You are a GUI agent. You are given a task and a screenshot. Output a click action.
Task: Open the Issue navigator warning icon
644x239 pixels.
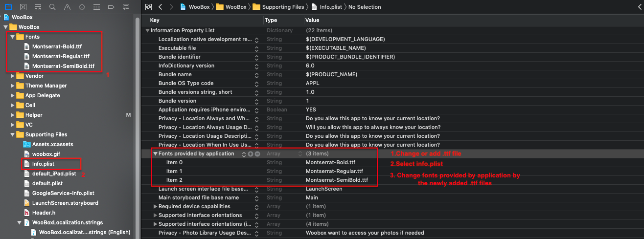pyautogui.click(x=67, y=7)
